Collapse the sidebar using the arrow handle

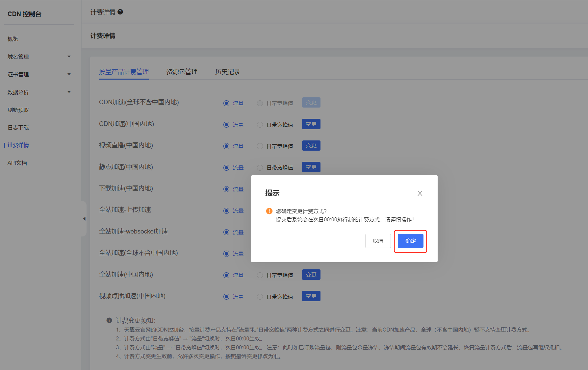84,219
